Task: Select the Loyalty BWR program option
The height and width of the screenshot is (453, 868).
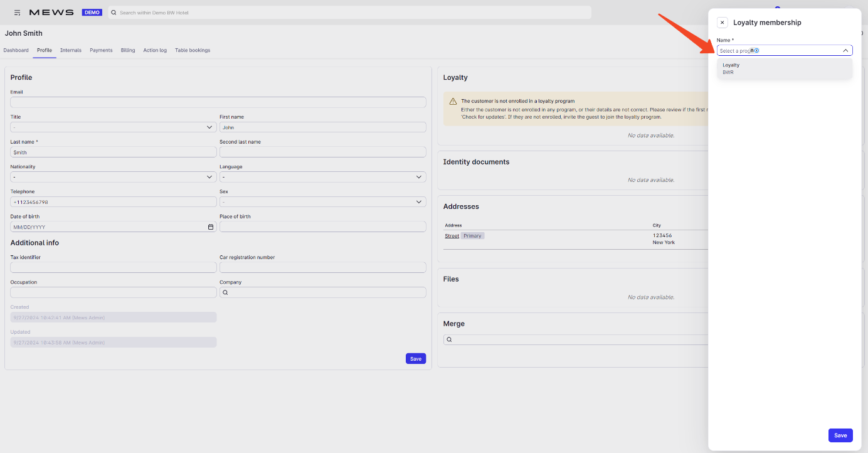Action: 784,68
